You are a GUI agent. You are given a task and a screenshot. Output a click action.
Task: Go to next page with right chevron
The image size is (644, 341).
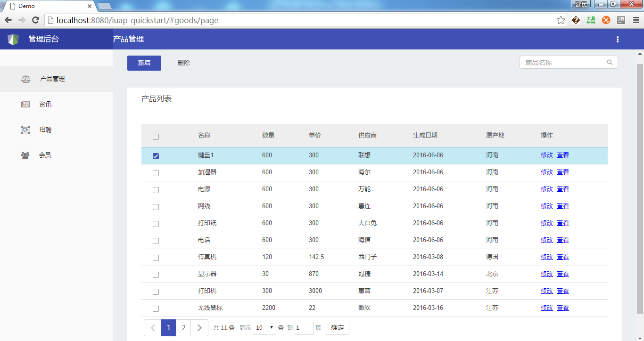click(199, 327)
